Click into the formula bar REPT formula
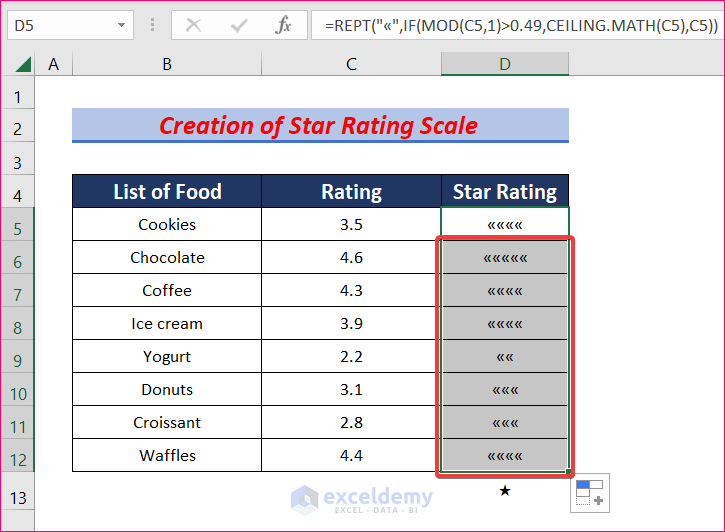The width and height of the screenshot is (725, 532). [x=517, y=25]
